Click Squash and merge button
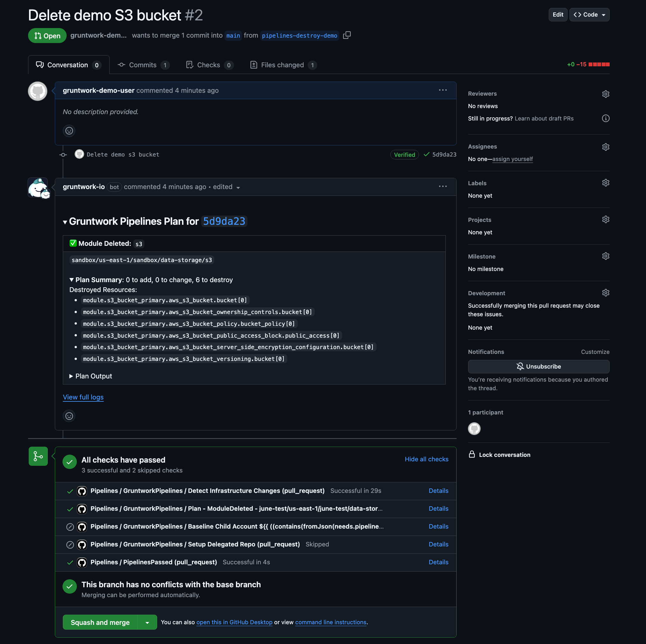Image resolution: width=646 pixels, height=644 pixels. point(100,622)
